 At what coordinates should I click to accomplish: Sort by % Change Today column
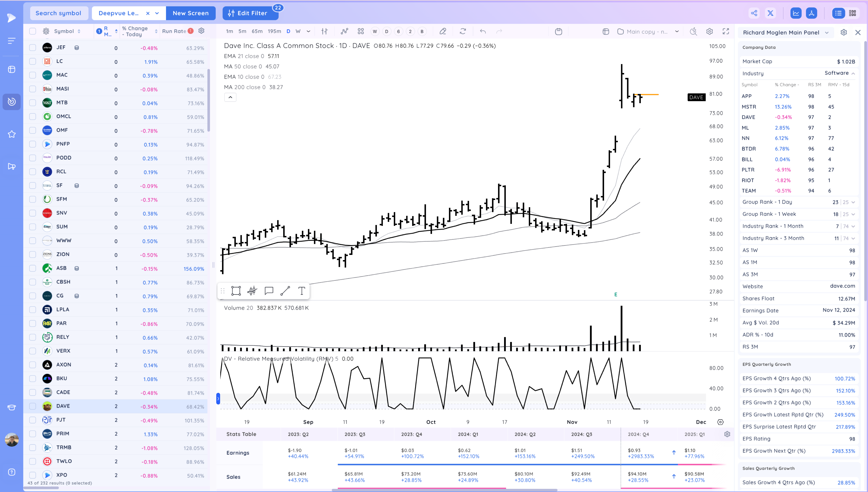[140, 31]
